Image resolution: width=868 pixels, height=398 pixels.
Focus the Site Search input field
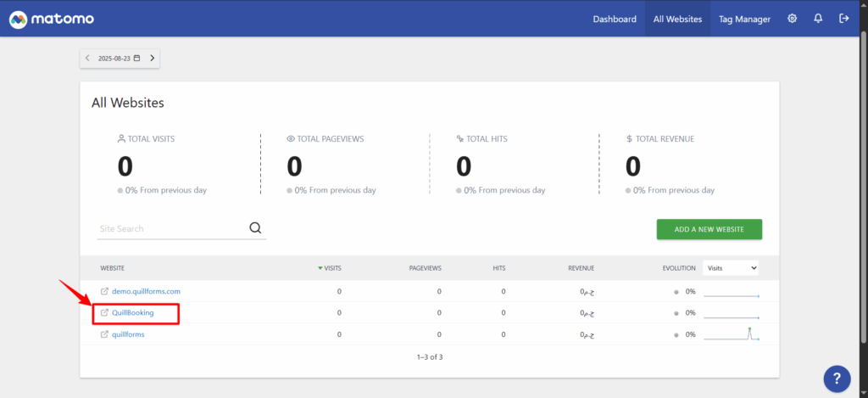(170, 228)
